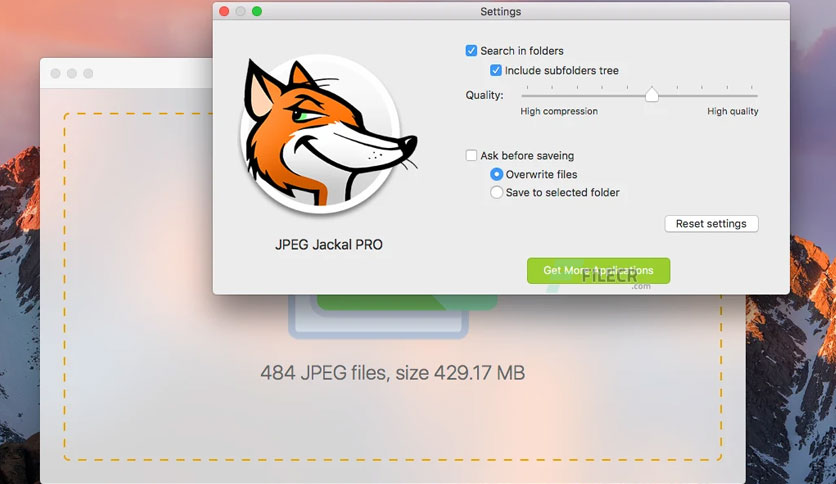Click the Settings window title bar text

[x=501, y=11]
